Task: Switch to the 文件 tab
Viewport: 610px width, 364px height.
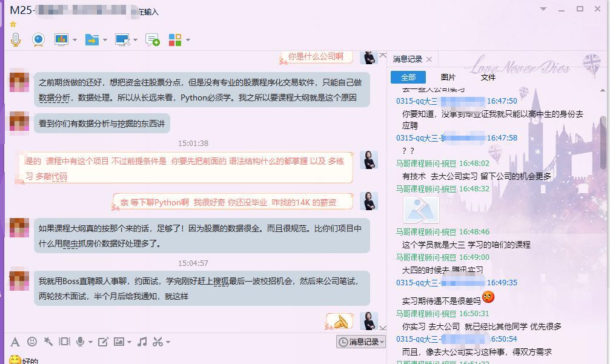Action: (488, 77)
